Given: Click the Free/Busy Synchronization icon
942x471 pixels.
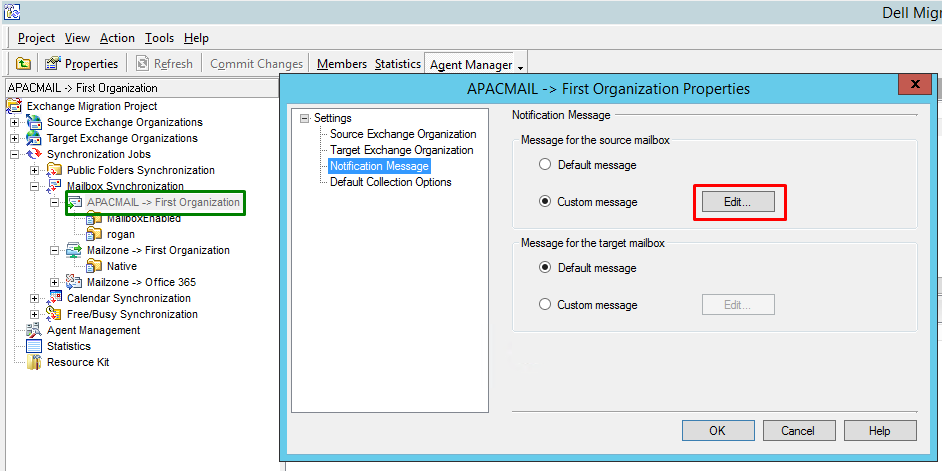Looking at the screenshot, I should [54, 314].
